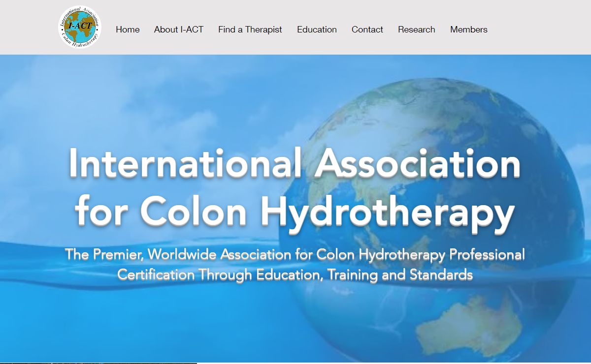Click the tagline starting 'The Premier, Worldwide Association'
The width and height of the screenshot is (591, 364).
pyautogui.click(x=295, y=255)
